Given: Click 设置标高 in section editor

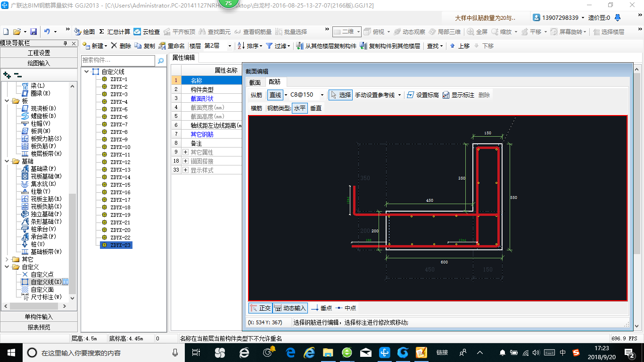Looking at the screenshot, I should pyautogui.click(x=422, y=95).
